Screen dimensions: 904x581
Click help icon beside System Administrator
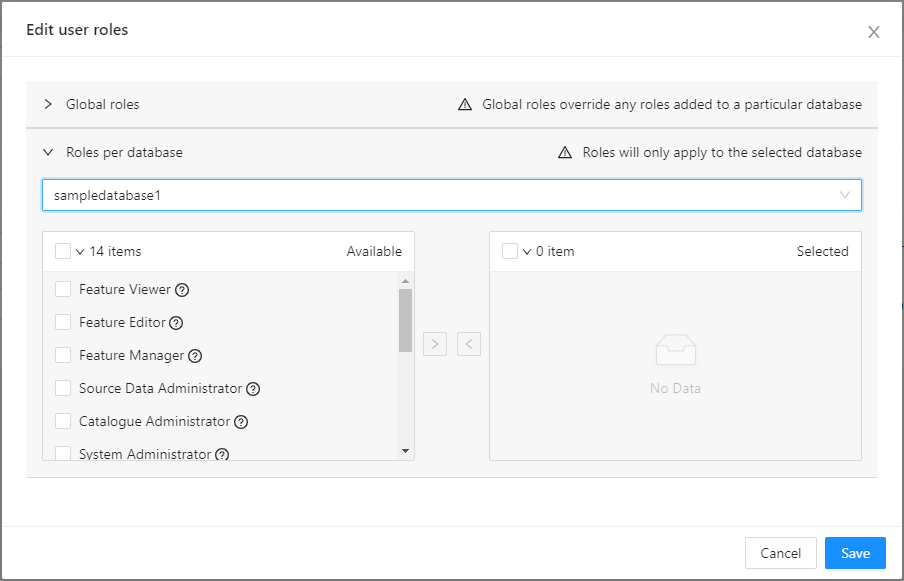pos(222,455)
